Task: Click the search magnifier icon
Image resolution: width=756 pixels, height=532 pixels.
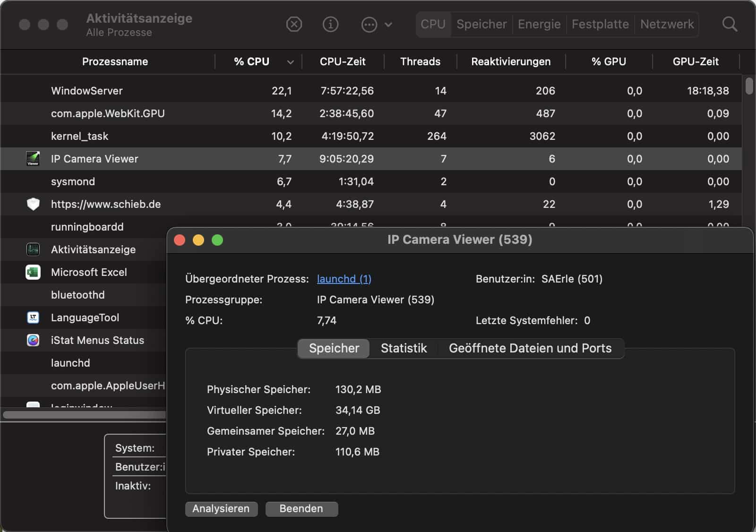Action: click(730, 24)
